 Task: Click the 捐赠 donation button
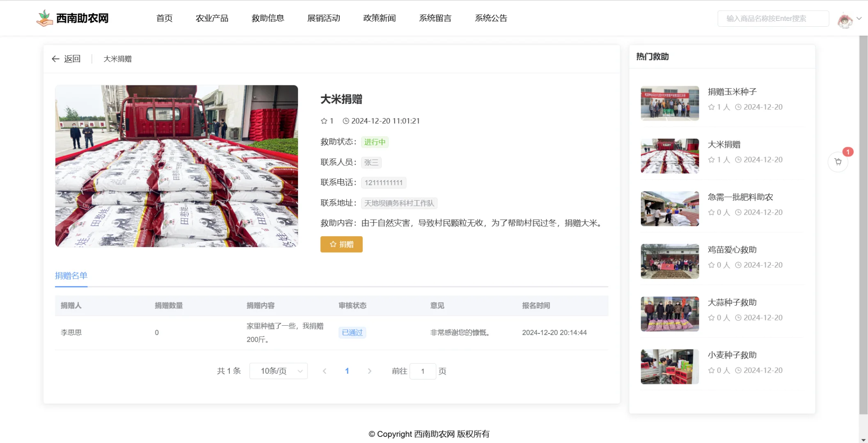pyautogui.click(x=341, y=244)
